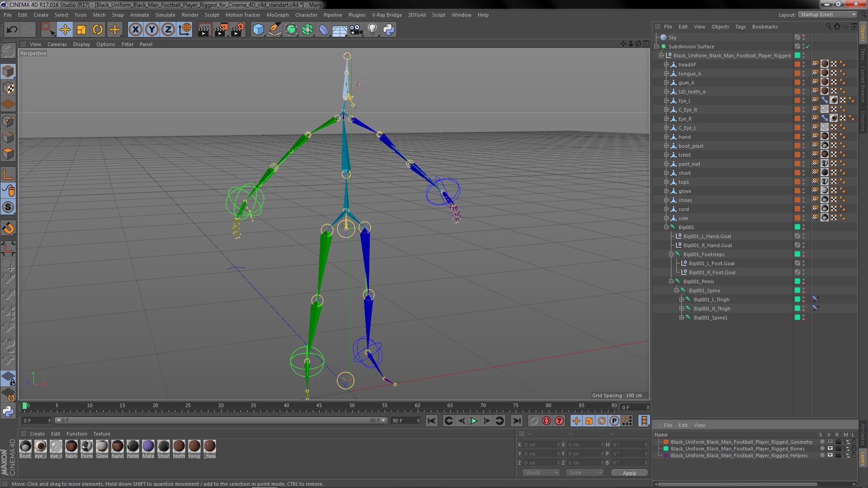
Task: Collapse the Subdivision Surface tree node
Action: (x=656, y=47)
